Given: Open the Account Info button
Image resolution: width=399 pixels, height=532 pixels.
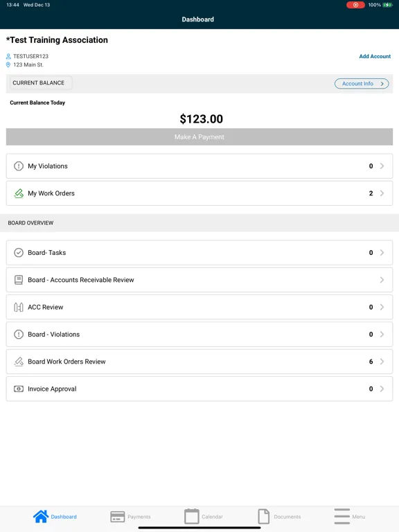Looking at the screenshot, I should click(x=362, y=83).
